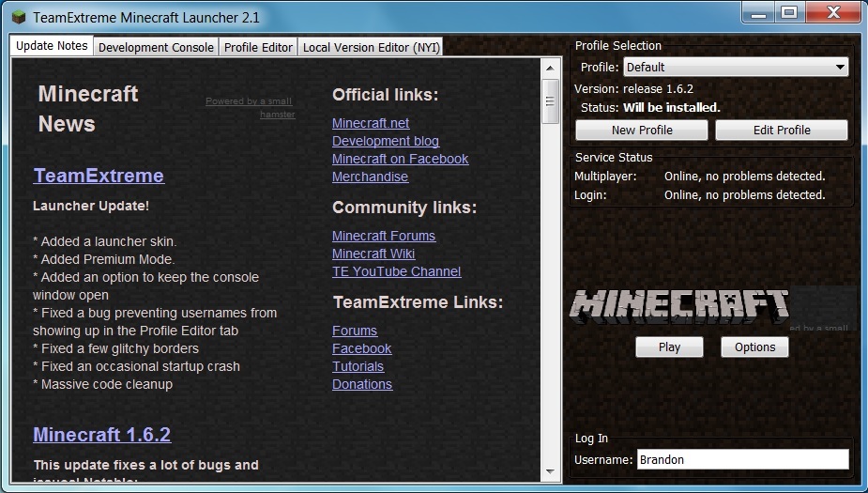Open the Local Version Editor (NYI) tab
This screenshot has height=493, width=868.
(x=371, y=47)
